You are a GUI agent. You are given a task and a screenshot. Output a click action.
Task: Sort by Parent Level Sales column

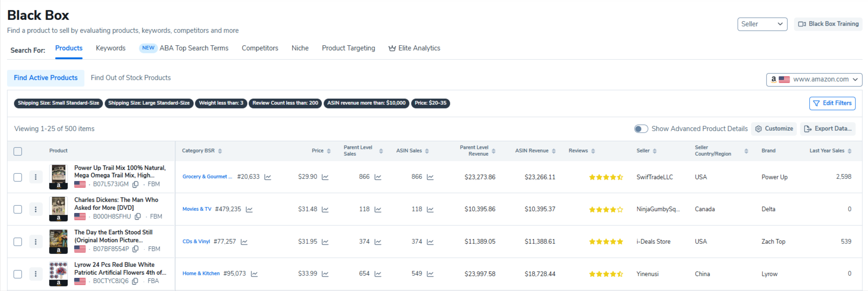(381, 151)
